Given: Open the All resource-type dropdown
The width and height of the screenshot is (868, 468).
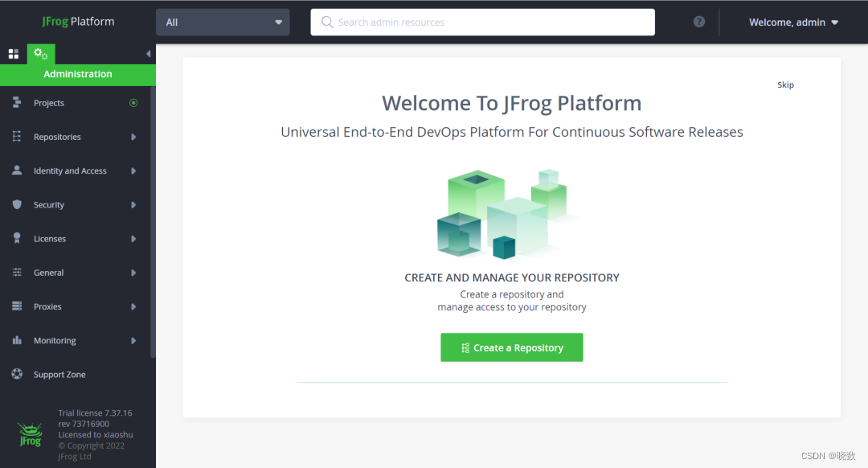Looking at the screenshot, I should [x=223, y=22].
